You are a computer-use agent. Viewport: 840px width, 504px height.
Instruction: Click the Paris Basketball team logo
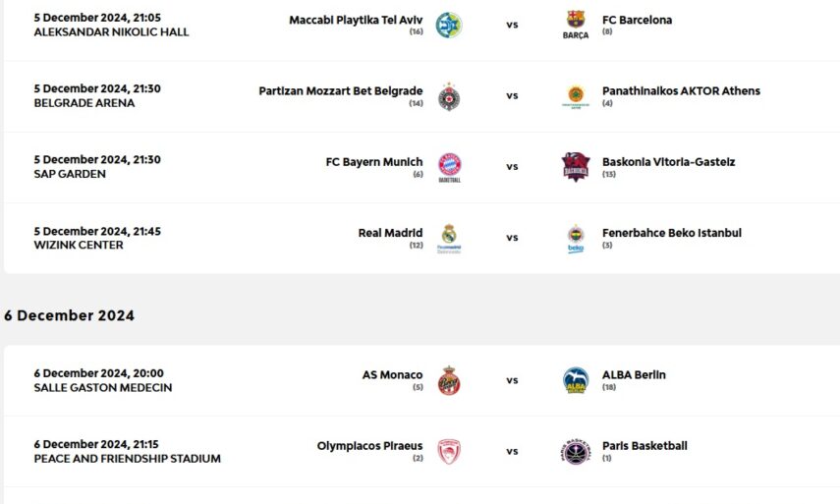point(576,451)
